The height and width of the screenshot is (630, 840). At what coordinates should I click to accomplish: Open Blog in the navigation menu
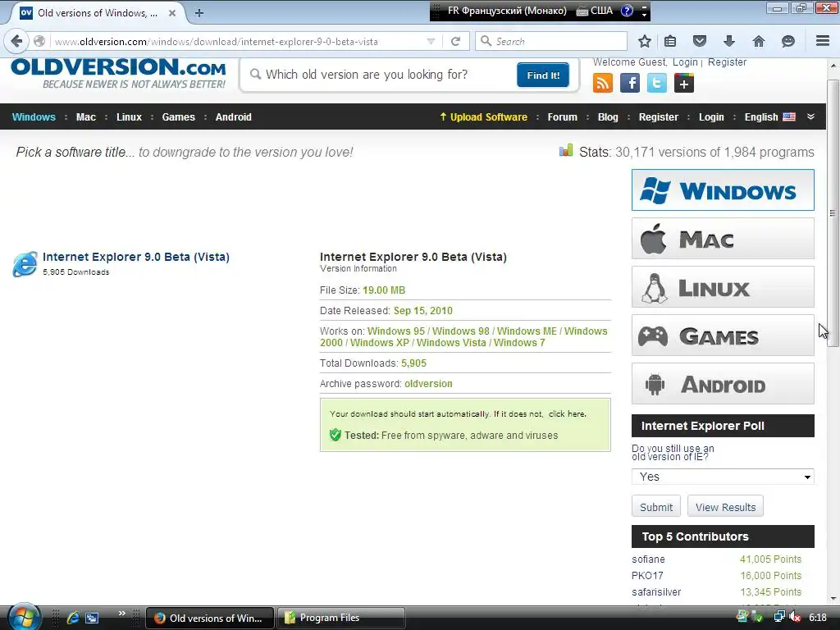tap(608, 116)
